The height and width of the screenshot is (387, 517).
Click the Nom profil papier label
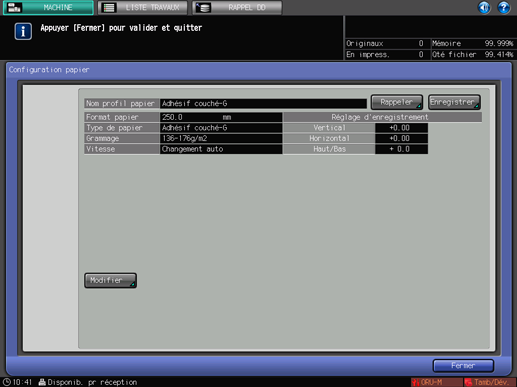[x=122, y=103]
